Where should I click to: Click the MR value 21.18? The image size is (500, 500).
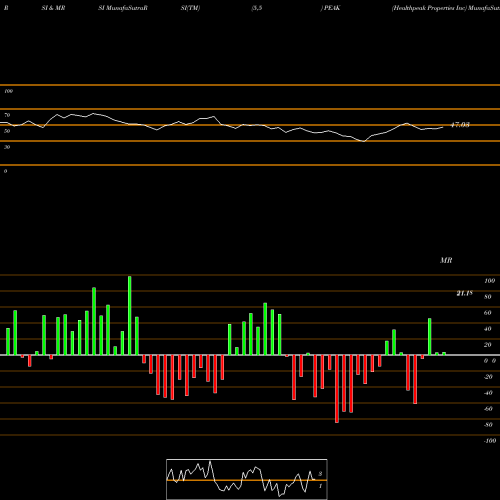pyautogui.click(x=464, y=293)
